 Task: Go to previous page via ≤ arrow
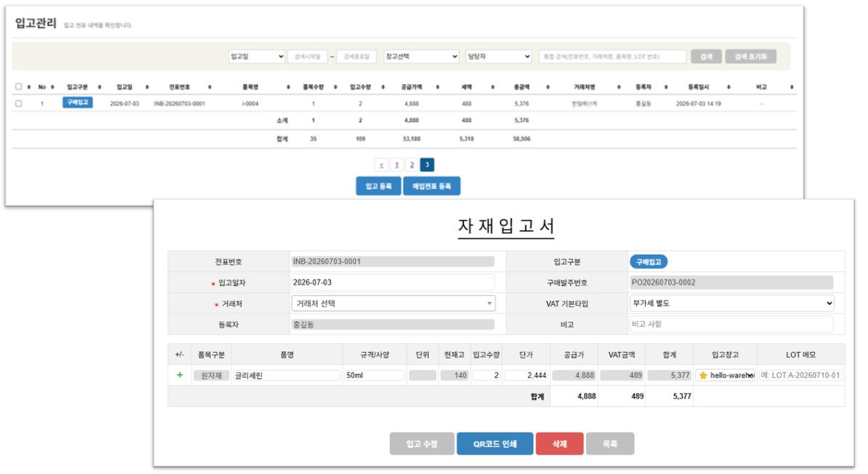click(381, 165)
